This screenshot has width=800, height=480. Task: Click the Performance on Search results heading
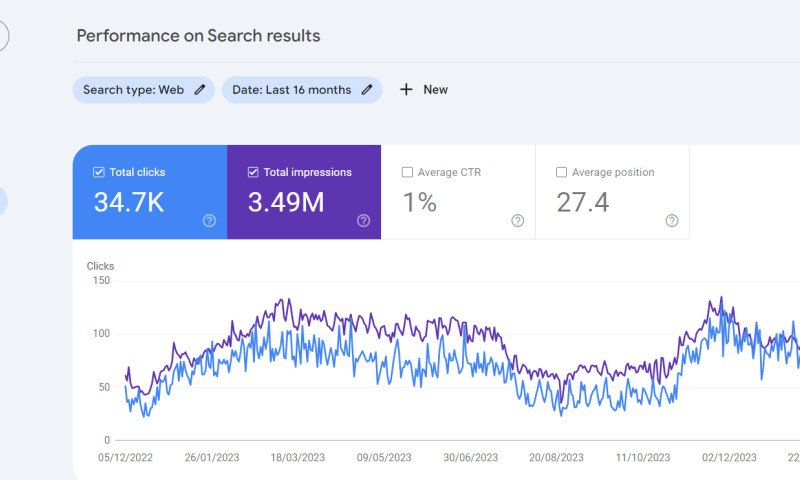[198, 36]
